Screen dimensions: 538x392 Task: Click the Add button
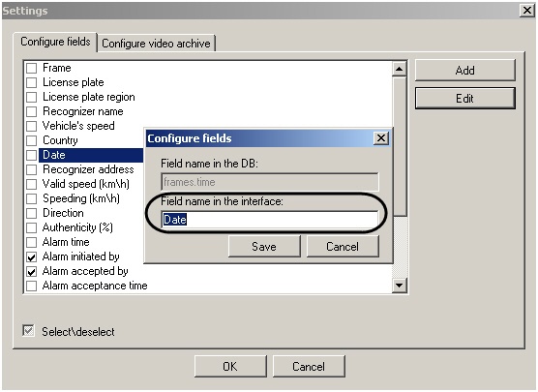pyautogui.click(x=464, y=71)
